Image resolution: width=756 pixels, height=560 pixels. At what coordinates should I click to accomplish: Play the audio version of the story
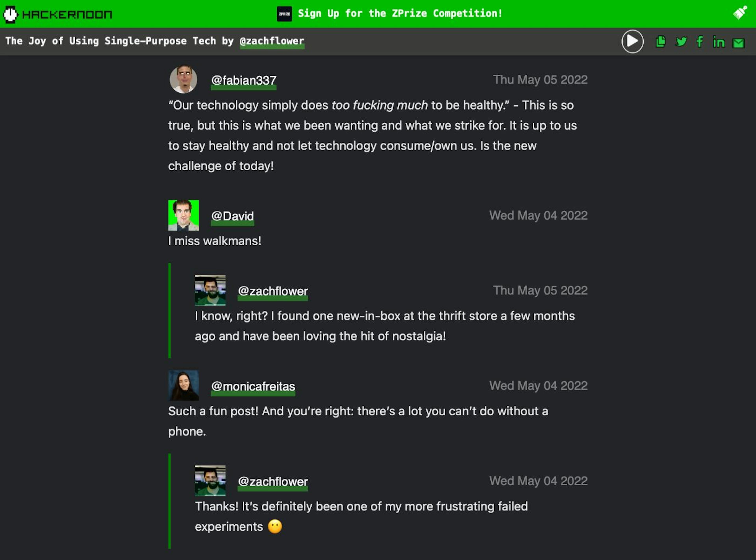tap(632, 41)
